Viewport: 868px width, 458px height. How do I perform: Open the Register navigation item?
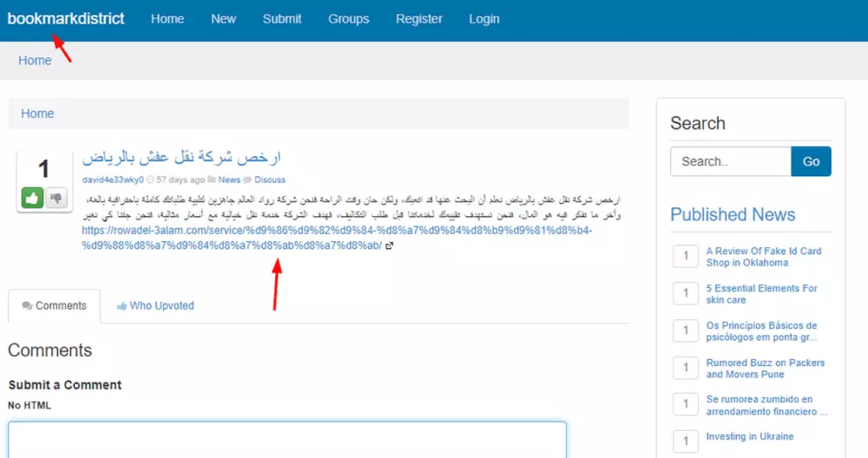tap(419, 19)
